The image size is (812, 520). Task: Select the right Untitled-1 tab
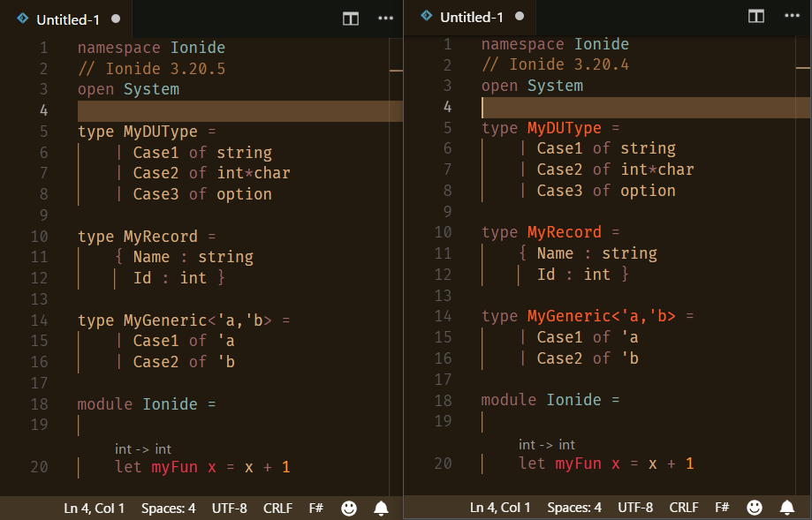pos(470,17)
